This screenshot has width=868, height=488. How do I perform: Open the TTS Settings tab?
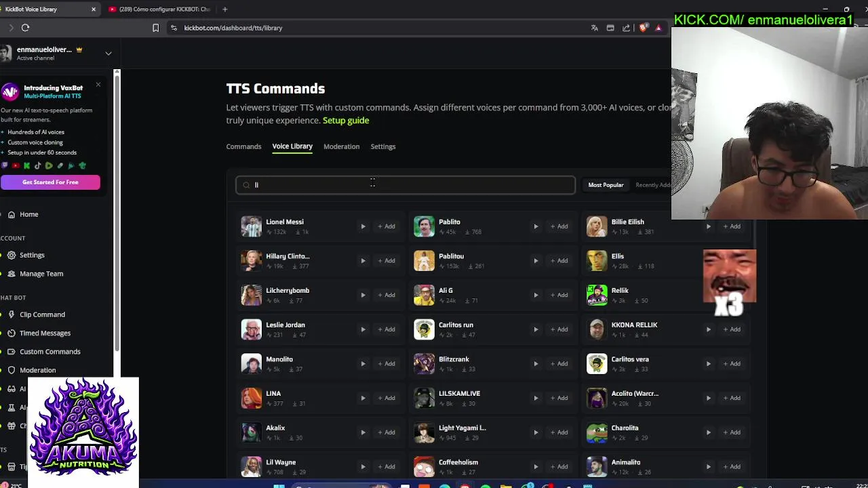tap(383, 146)
